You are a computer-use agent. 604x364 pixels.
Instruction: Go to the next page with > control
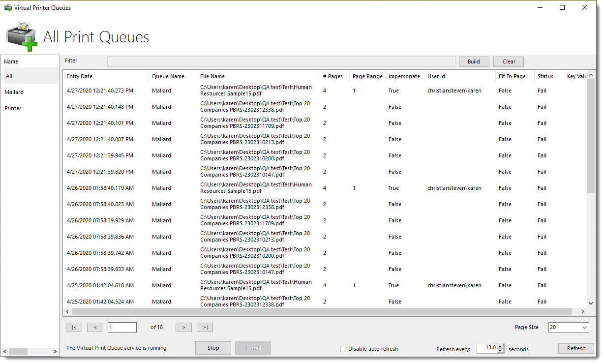(x=183, y=327)
